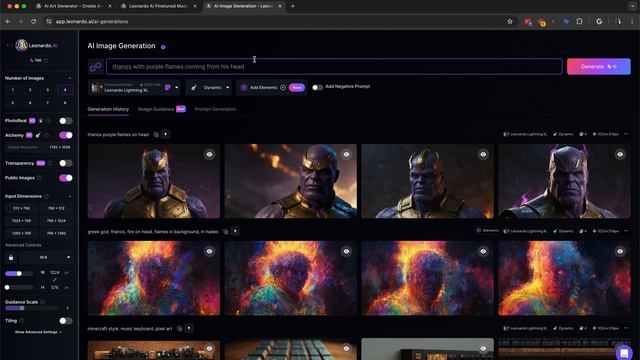Click the Add Elements plus circle icon
Screen dimensions: 640x360
tap(283, 87)
